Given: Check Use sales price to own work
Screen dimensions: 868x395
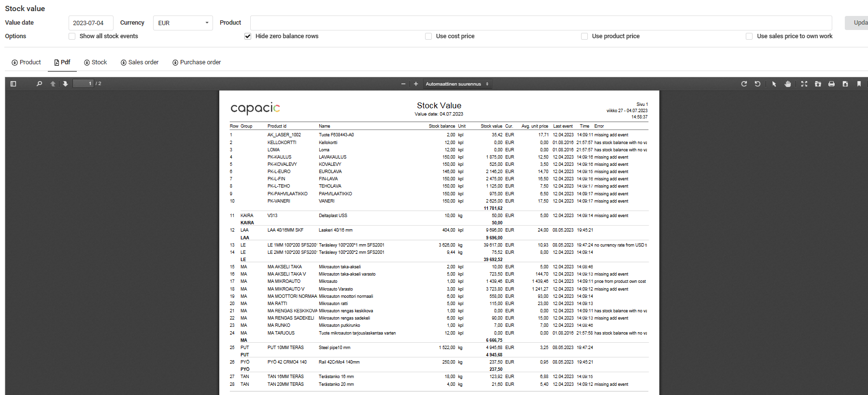Looking at the screenshot, I should [x=749, y=36].
